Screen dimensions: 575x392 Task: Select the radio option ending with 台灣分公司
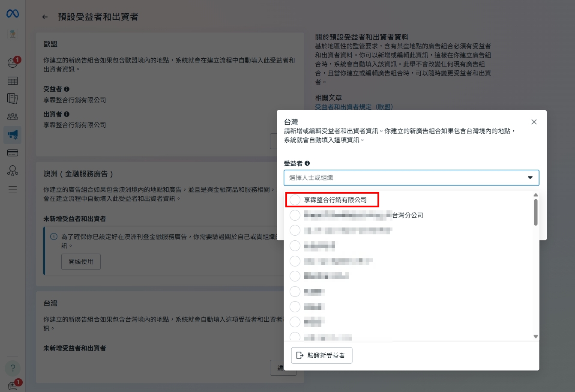(295, 215)
